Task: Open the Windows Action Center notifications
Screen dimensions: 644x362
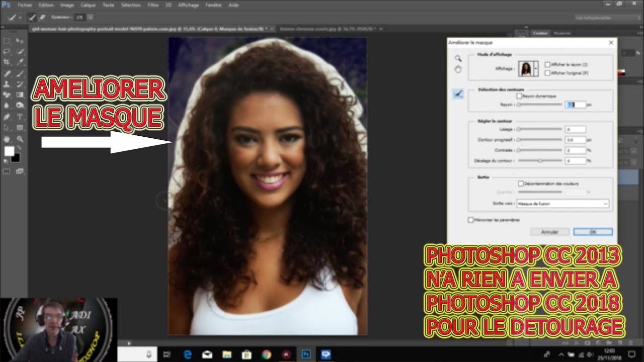Action: coord(632,354)
